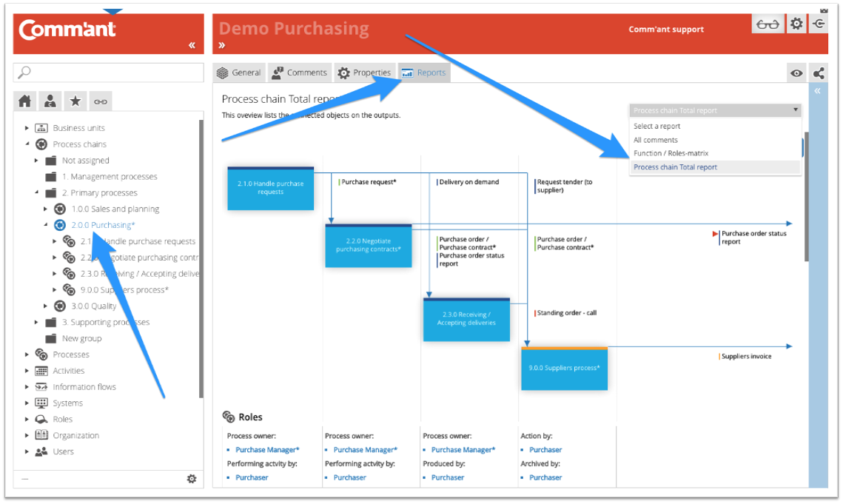Click the glasses view mode icon
The width and height of the screenshot is (843, 504).
[768, 24]
